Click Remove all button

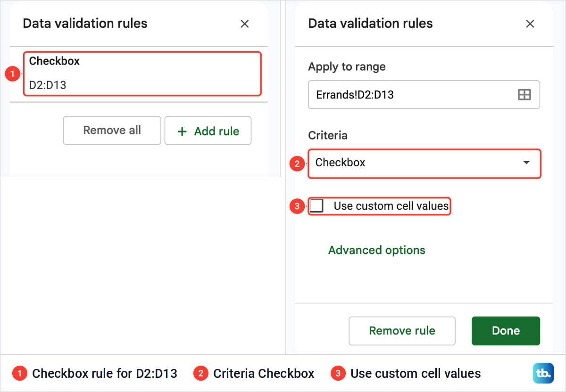pos(112,131)
